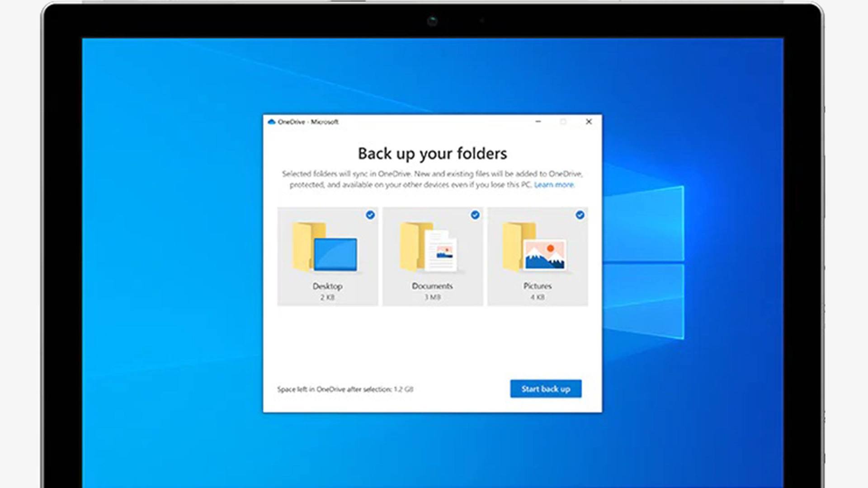Image resolution: width=868 pixels, height=488 pixels.
Task: Click the Desktop folder icon
Action: (x=325, y=247)
